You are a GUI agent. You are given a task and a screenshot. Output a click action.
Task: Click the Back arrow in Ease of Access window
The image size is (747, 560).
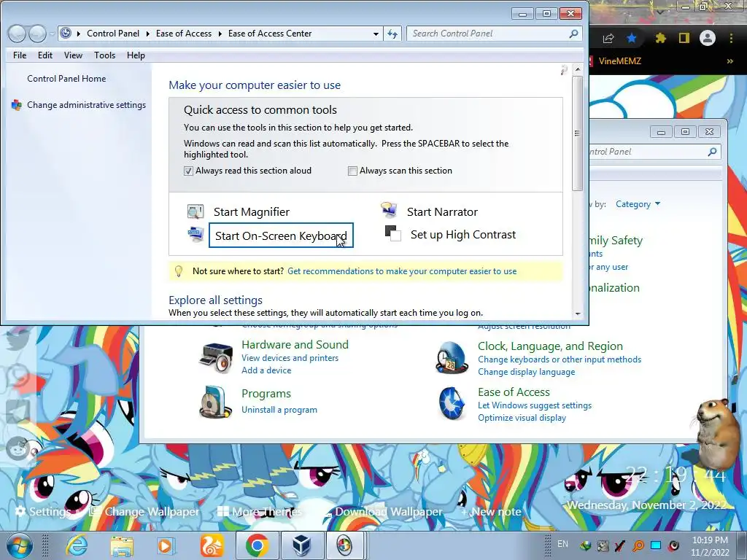(17, 34)
